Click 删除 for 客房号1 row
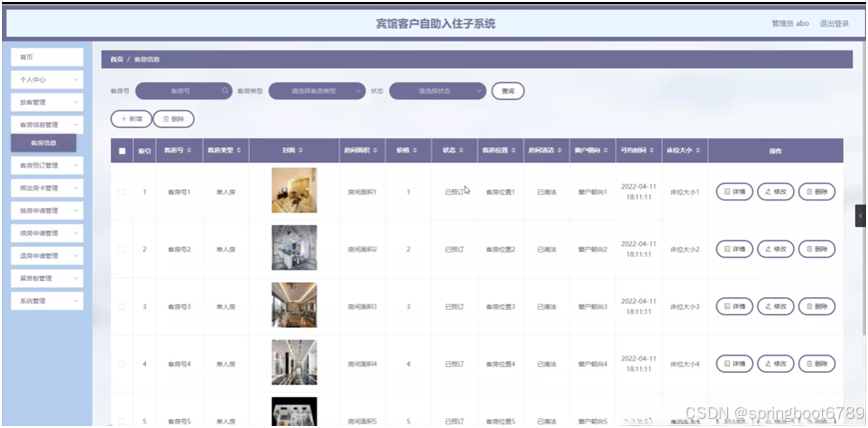Screen dimensions: 868x428 [817, 192]
